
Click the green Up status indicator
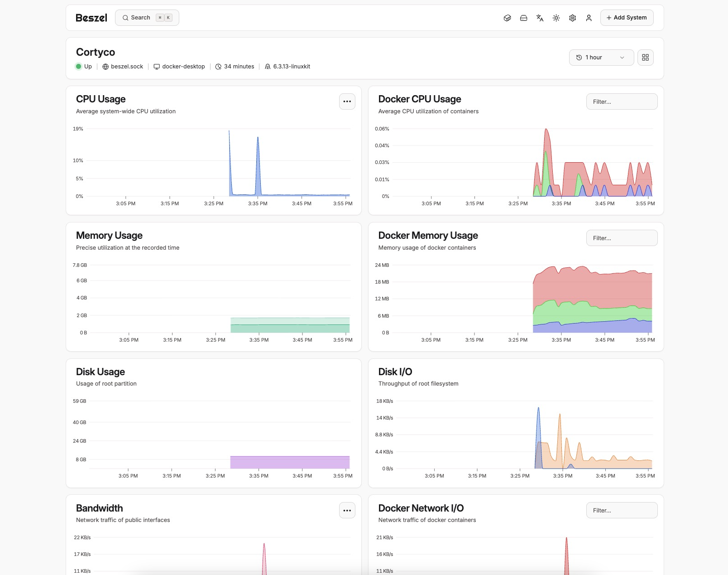79,67
